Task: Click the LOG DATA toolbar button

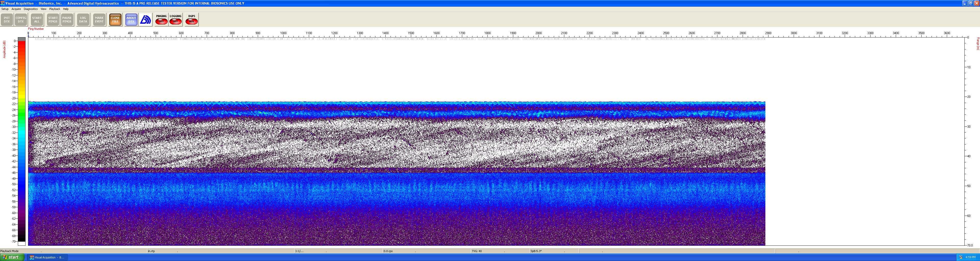Action: pos(83,20)
